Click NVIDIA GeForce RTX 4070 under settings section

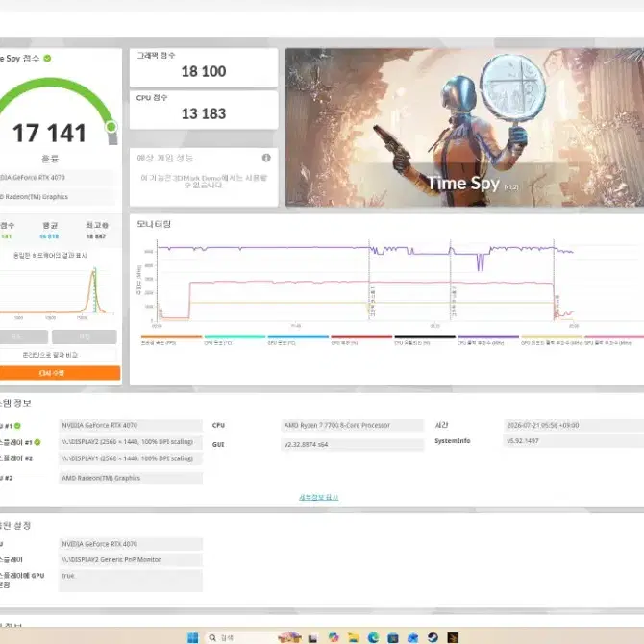point(131,544)
